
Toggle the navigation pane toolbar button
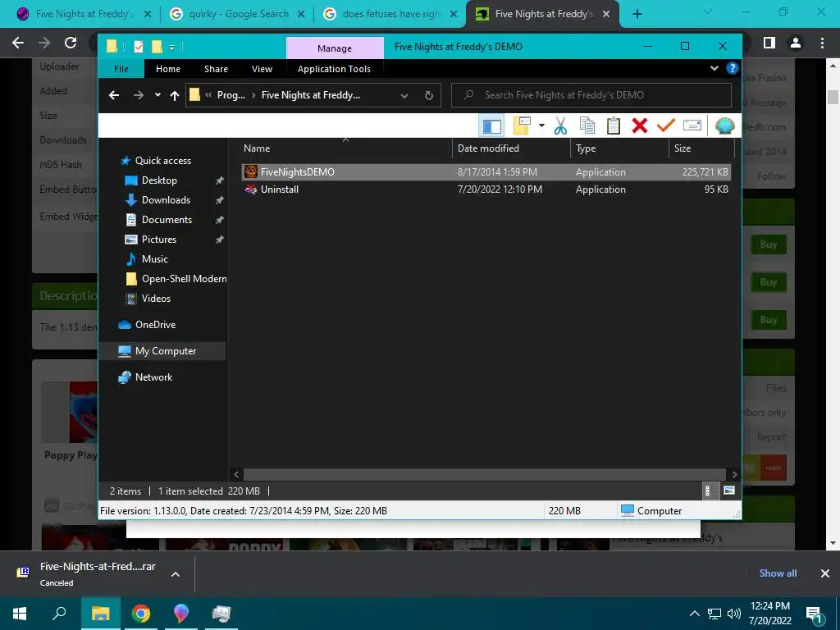[492, 126]
